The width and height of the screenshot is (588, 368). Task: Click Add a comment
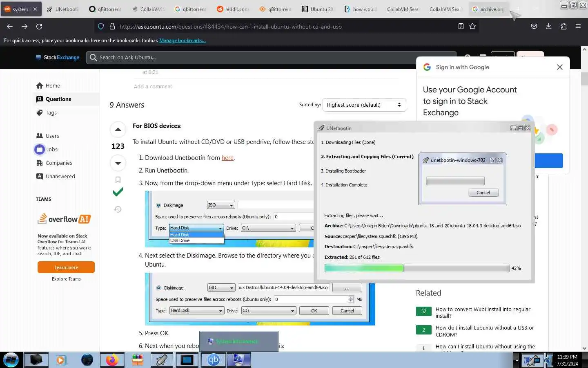[153, 86]
